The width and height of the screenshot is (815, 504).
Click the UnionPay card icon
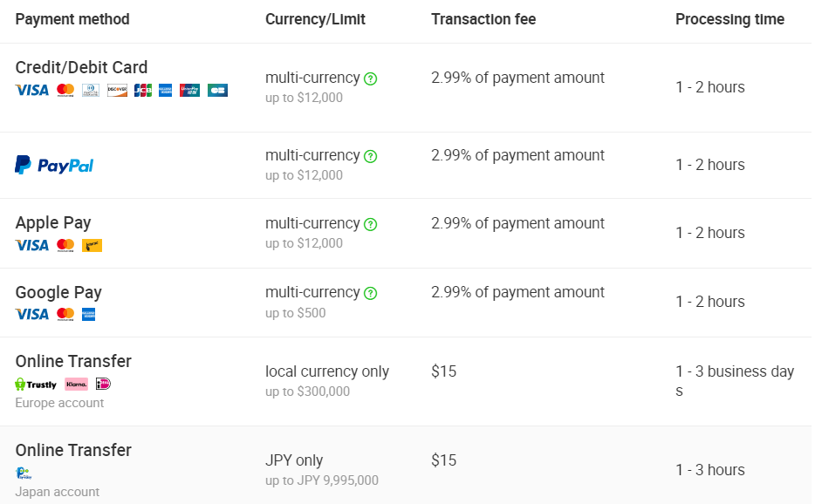189,91
